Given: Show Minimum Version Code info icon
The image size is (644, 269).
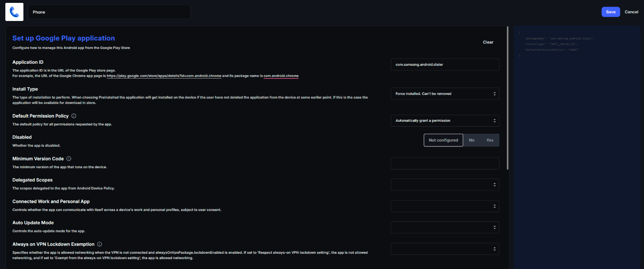Looking at the screenshot, I should pos(69,159).
